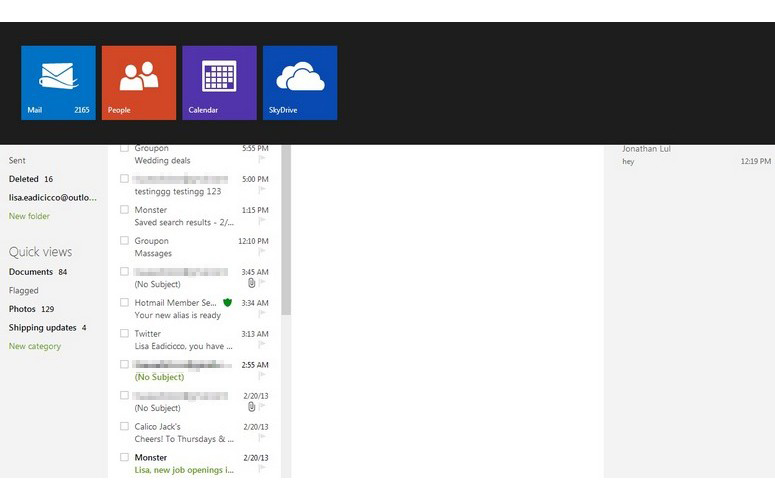The image size is (775, 500).
Task: Click green trusted sender shield icon
Action: click(x=227, y=302)
